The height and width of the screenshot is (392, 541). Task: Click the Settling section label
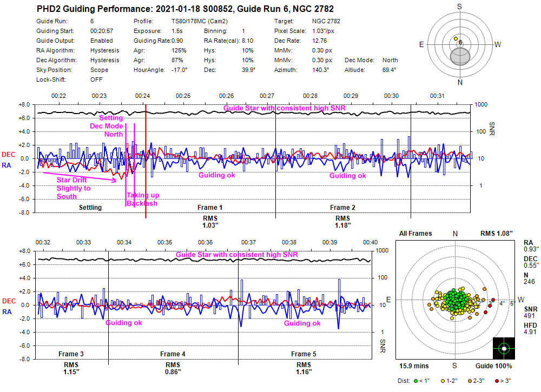click(x=90, y=208)
